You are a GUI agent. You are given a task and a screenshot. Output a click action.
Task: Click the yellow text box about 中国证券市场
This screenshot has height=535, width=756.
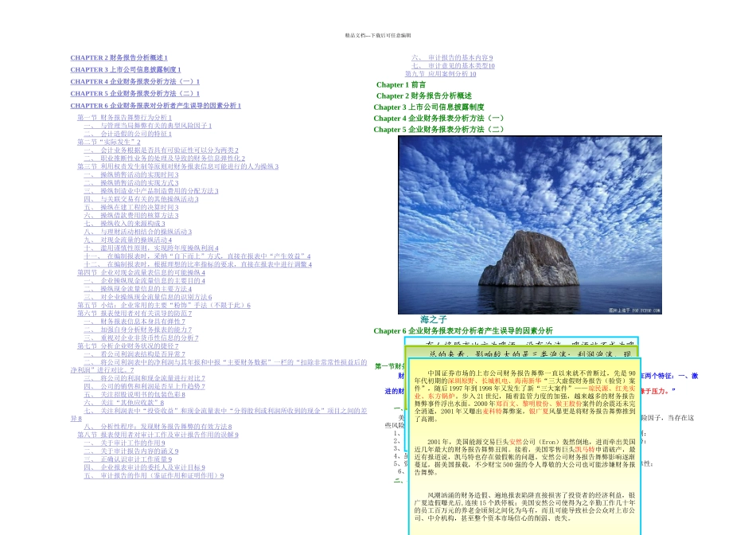pos(524,447)
